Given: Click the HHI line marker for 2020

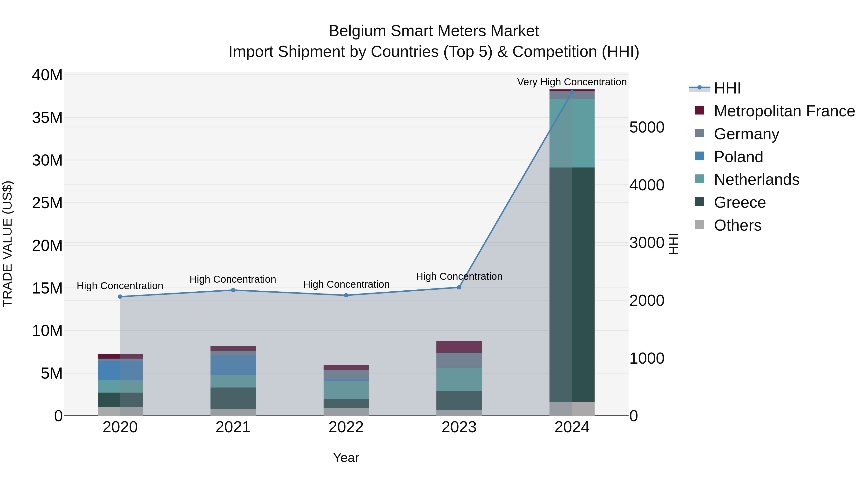Looking at the screenshot, I should (120, 297).
